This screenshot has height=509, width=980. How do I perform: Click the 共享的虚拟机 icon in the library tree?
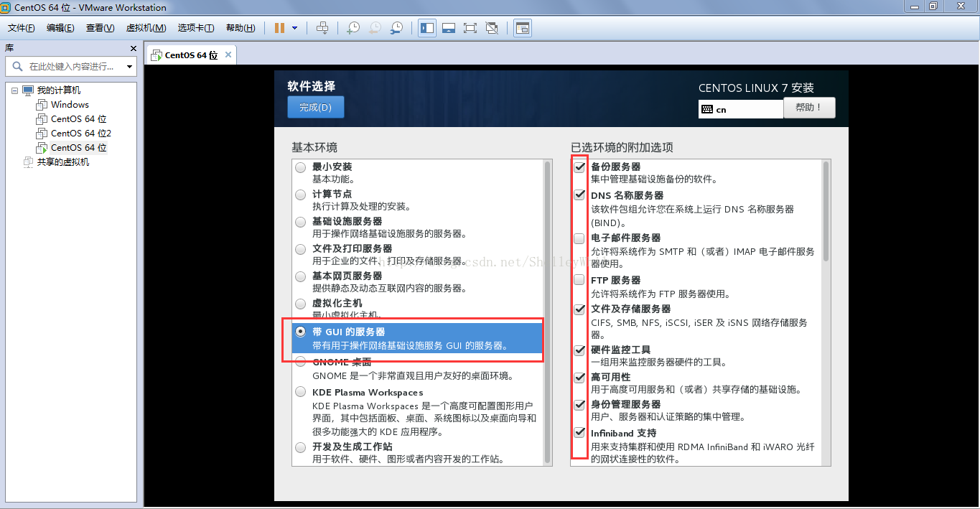tap(28, 162)
